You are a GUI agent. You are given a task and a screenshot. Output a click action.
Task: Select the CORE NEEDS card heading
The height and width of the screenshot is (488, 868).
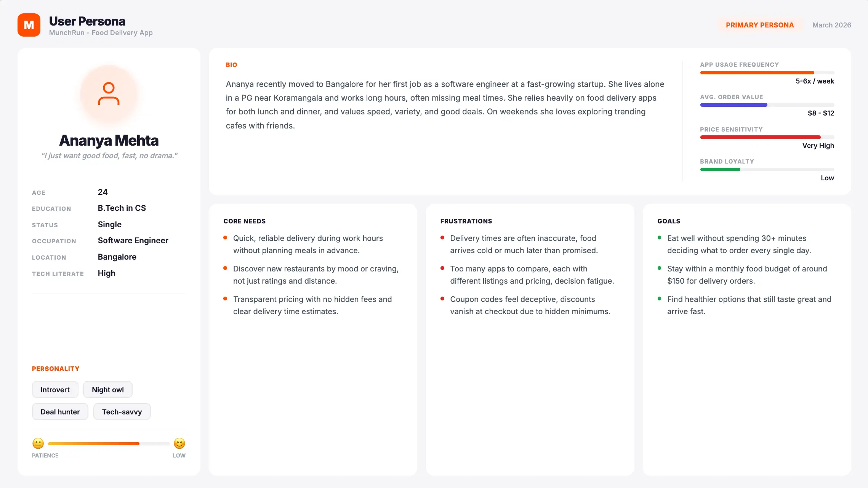(x=245, y=221)
